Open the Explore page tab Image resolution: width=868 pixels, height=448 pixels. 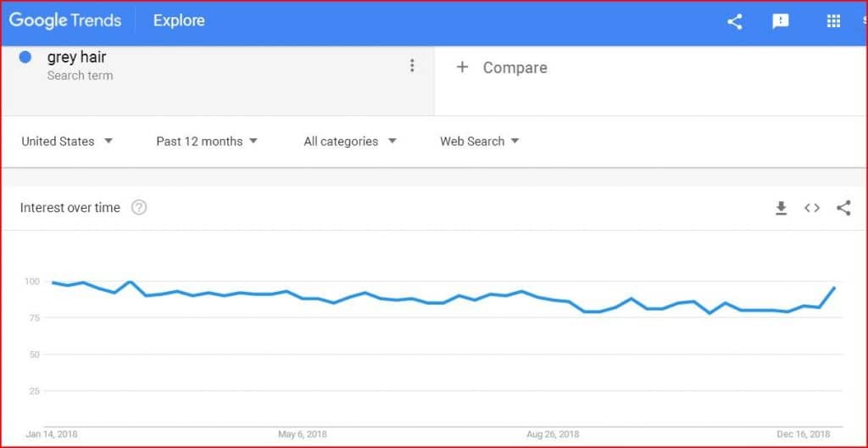pos(179,20)
